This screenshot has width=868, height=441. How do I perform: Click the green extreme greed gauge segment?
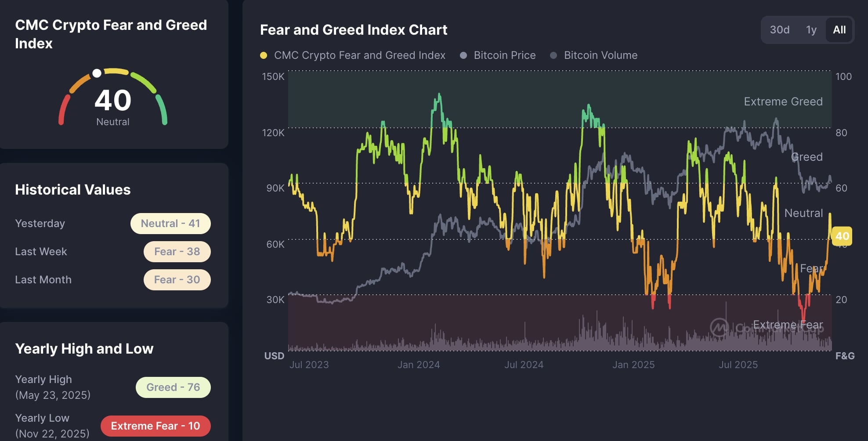click(162, 109)
